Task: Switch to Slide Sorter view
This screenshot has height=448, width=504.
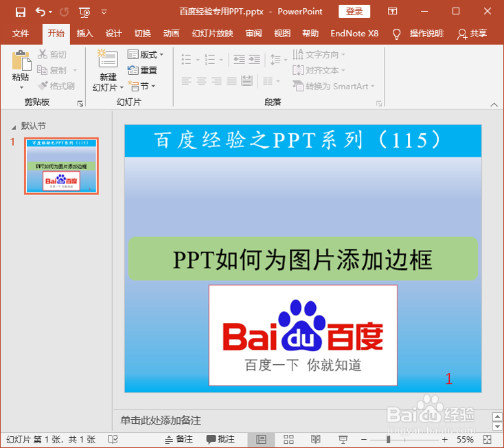Action: coord(288,439)
